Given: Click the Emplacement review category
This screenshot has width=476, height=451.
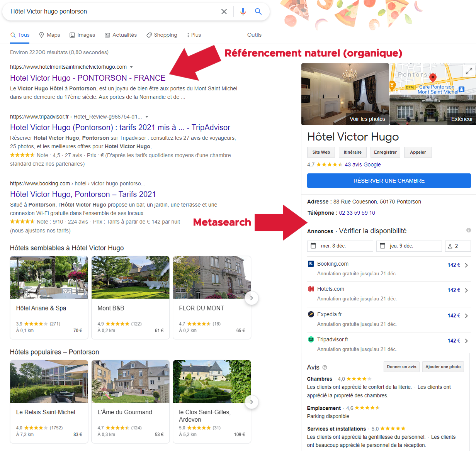Looking at the screenshot, I should point(324,408).
